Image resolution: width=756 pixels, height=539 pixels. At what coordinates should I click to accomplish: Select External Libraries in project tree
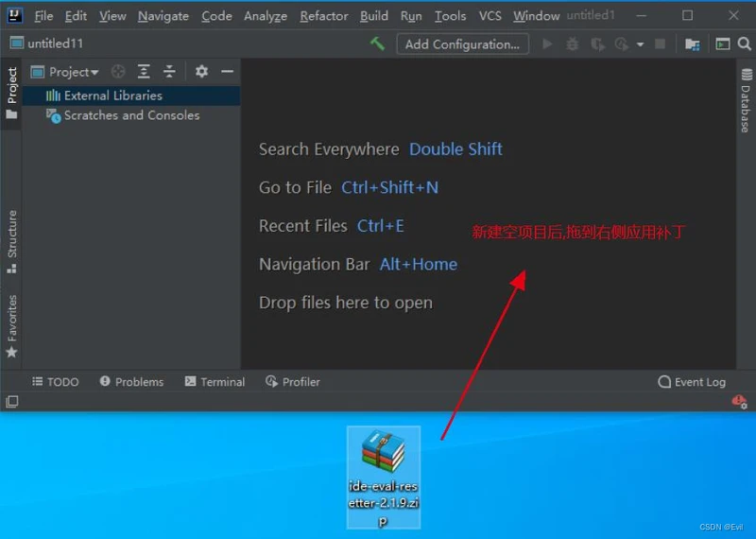pos(131,96)
